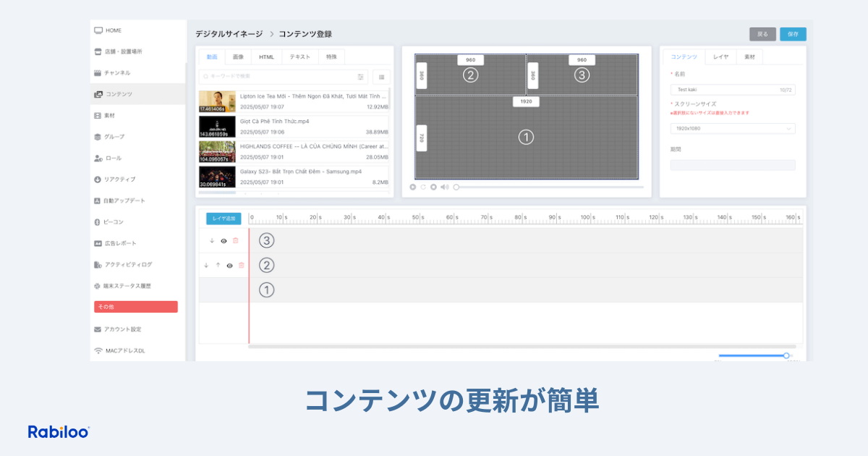Click the 保存 button
Viewport: 868px width, 456px height.
point(793,34)
